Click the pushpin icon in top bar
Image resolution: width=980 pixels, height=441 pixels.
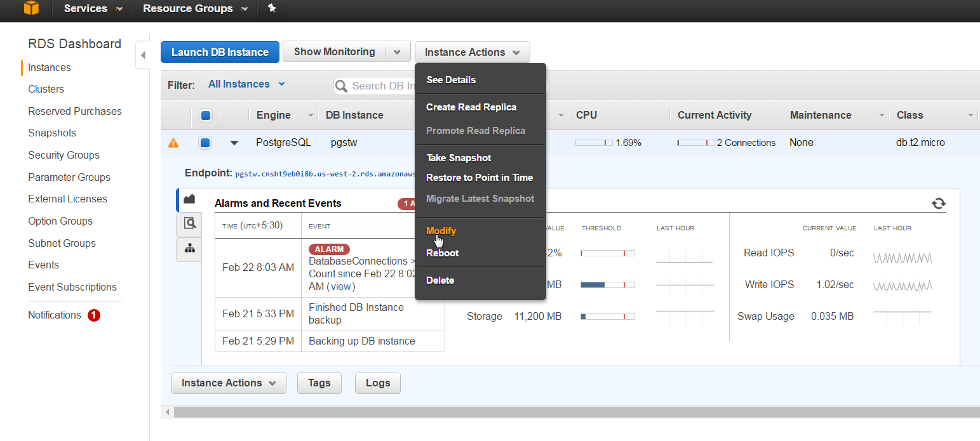tap(272, 8)
